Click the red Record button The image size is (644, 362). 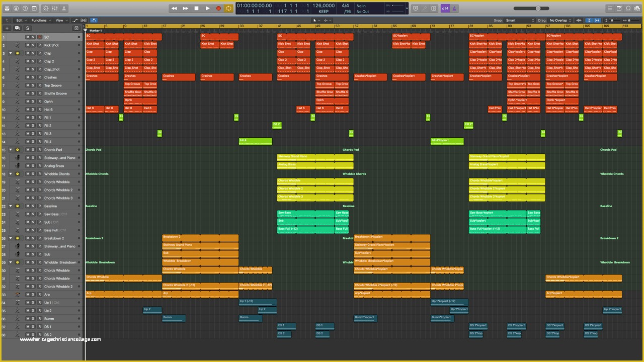click(x=218, y=9)
